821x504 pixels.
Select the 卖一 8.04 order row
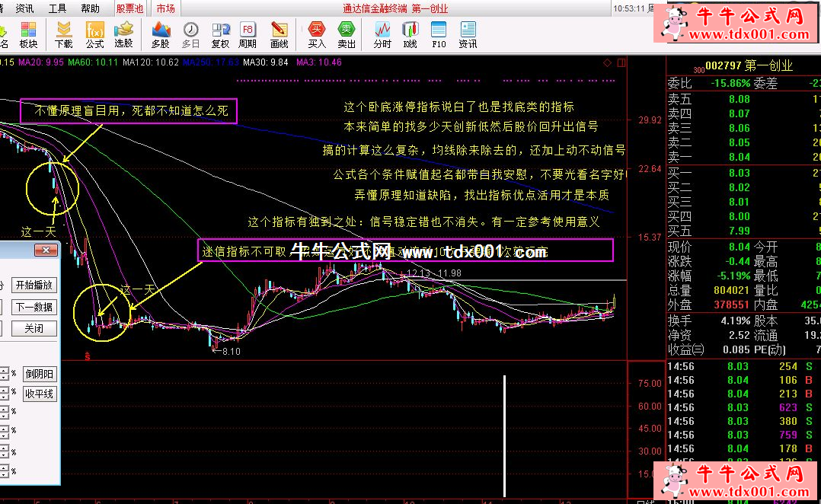tap(743, 157)
